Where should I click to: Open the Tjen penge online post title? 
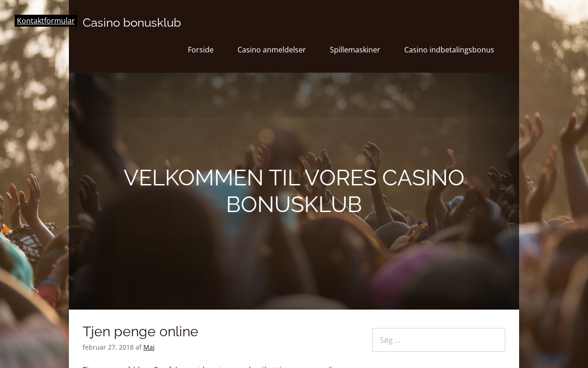[x=141, y=331]
